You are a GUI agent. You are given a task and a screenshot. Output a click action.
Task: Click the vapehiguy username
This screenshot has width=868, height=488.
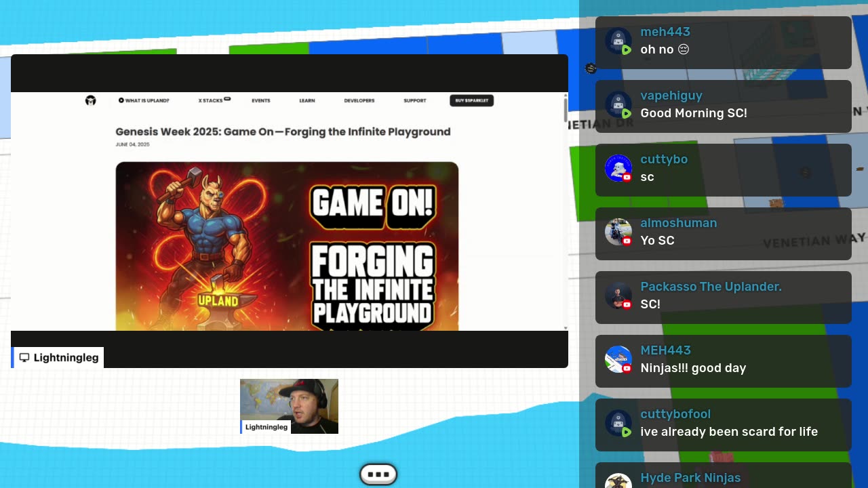click(671, 96)
